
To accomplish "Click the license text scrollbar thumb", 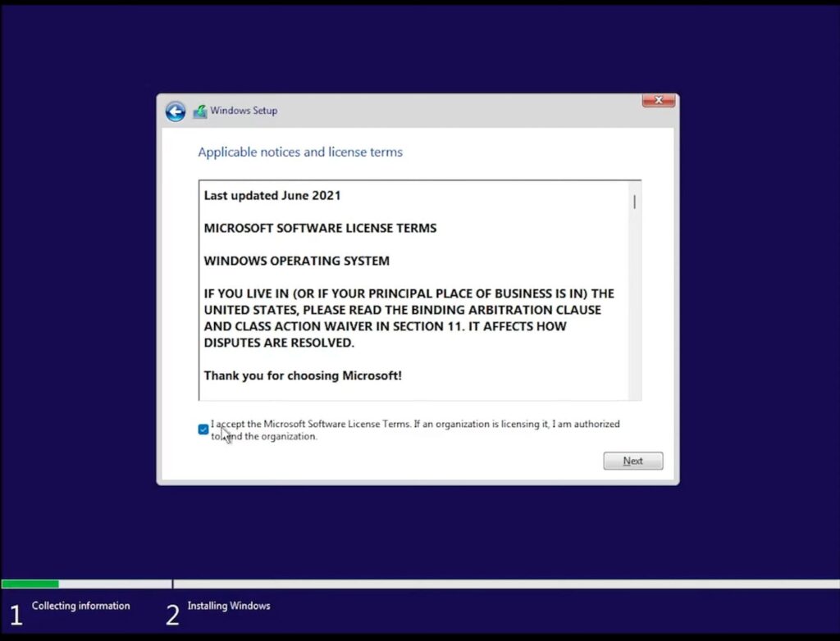I will coord(634,202).
